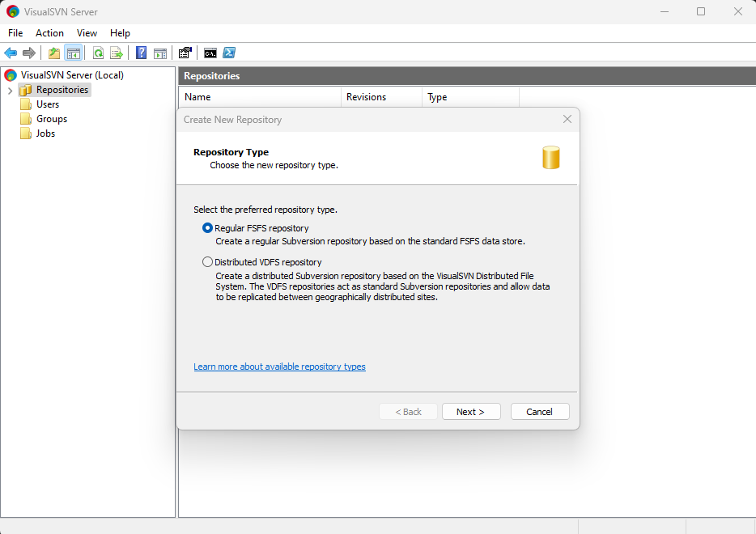Click the Next button in the wizard

471,412
